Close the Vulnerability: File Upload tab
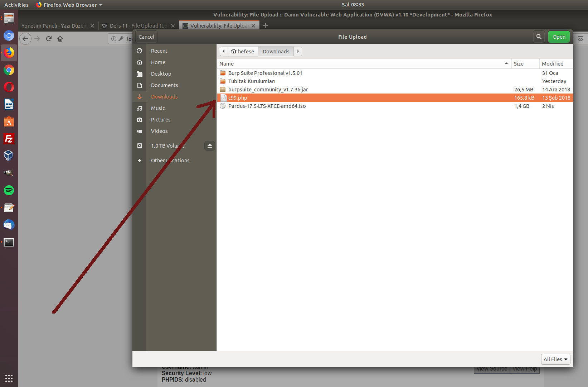The image size is (588, 387). point(253,26)
